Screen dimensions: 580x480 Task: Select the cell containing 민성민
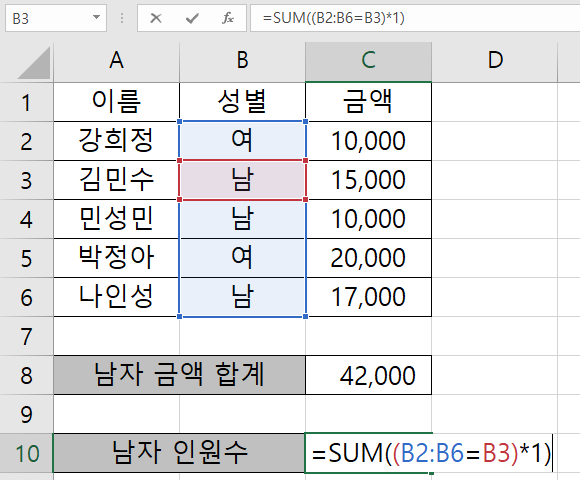117,219
